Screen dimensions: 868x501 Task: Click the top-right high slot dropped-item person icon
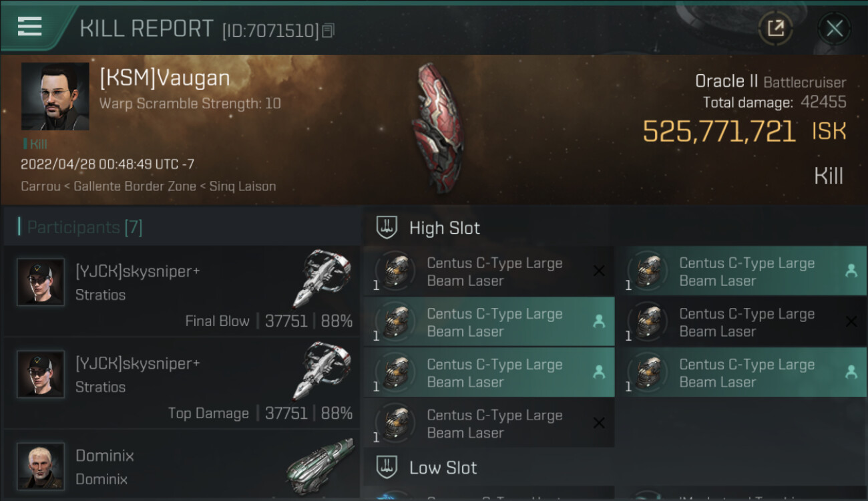pos(851,271)
